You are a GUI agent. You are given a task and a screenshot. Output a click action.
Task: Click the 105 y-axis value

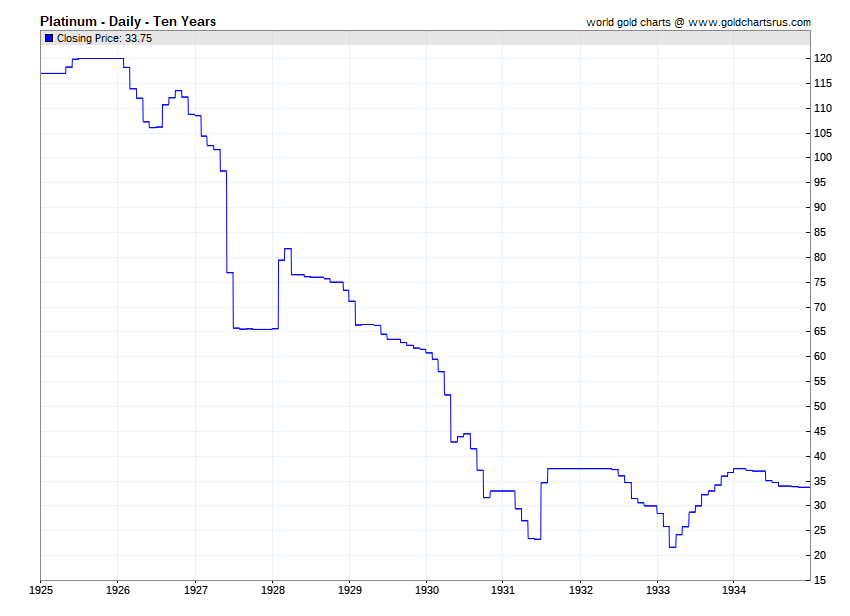[x=823, y=133]
